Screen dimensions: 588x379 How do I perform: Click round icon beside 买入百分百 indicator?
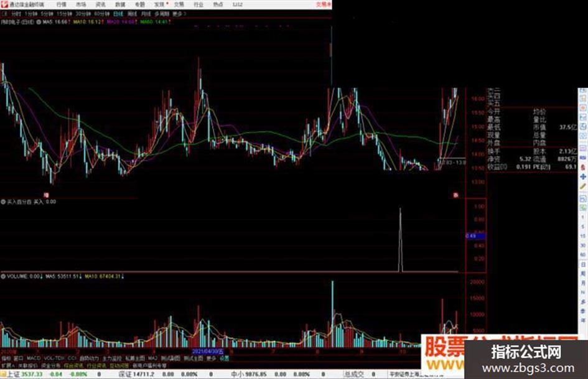pos(3,202)
